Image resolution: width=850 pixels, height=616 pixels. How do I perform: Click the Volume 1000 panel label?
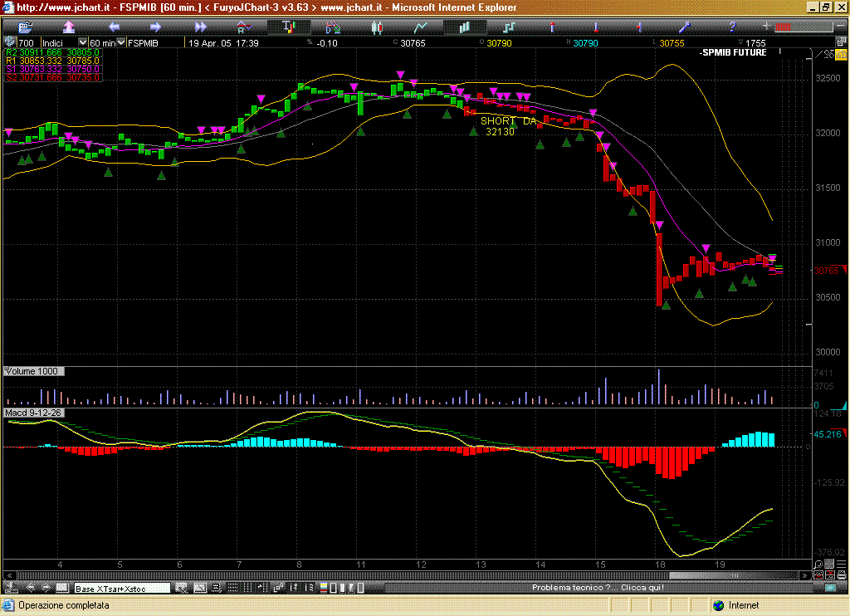[x=32, y=371]
